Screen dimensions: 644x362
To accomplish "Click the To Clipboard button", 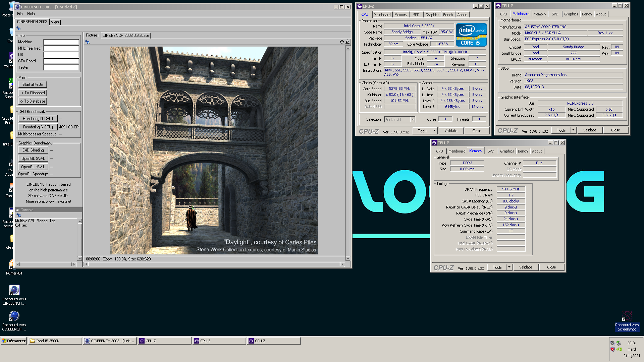I will [x=33, y=93].
